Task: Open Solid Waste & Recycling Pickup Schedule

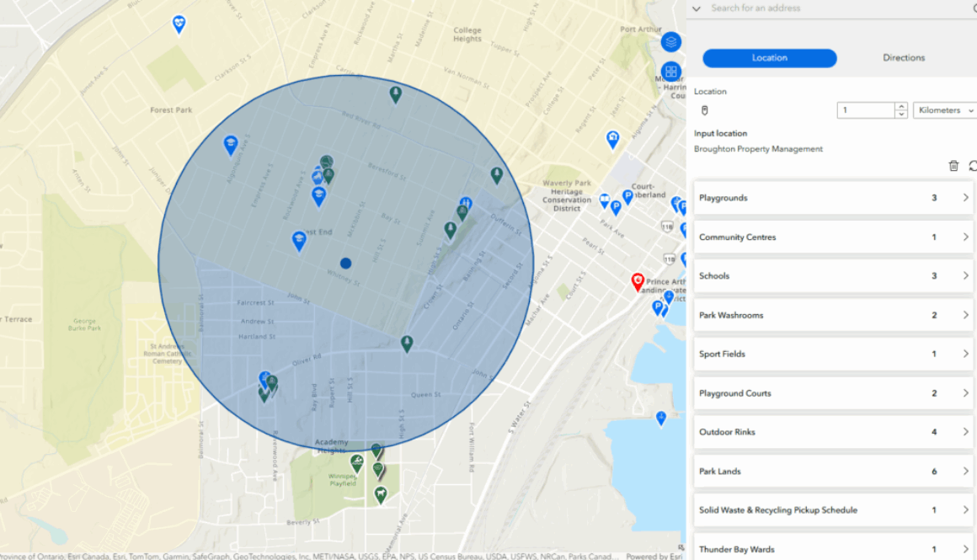Action: 832,510
